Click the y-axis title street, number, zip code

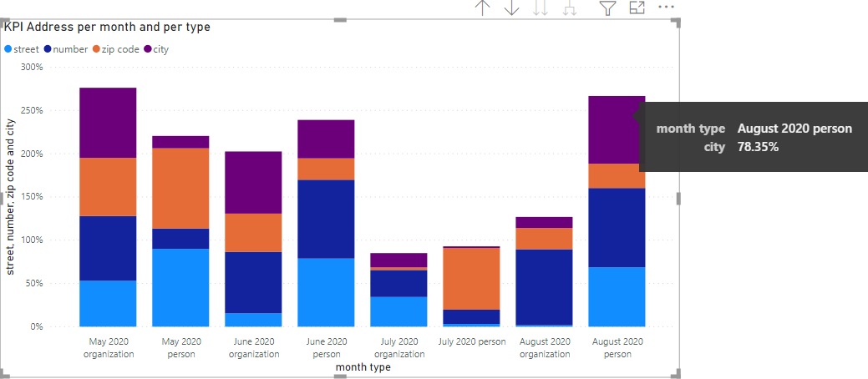click(10, 196)
